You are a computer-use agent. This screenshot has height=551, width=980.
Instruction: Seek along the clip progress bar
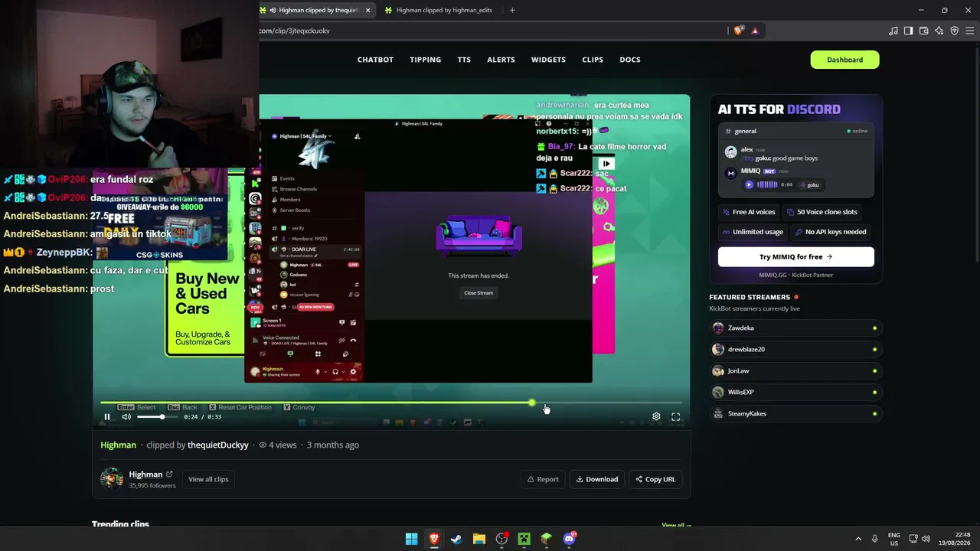point(390,403)
